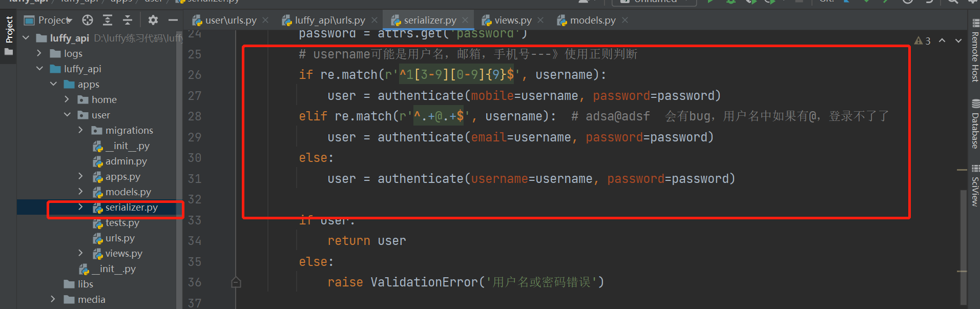Select models.py in project tree
Screen dimensions: 980x309
point(122,192)
